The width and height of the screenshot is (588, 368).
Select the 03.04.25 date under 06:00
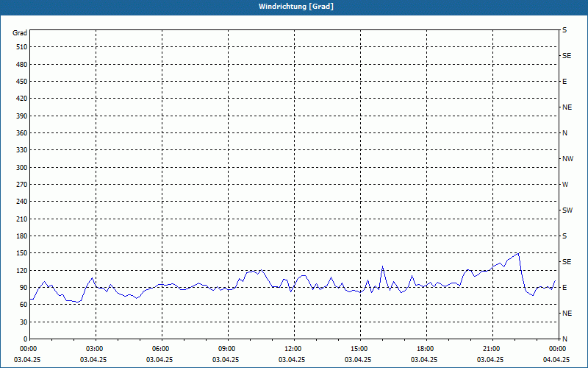(x=159, y=359)
